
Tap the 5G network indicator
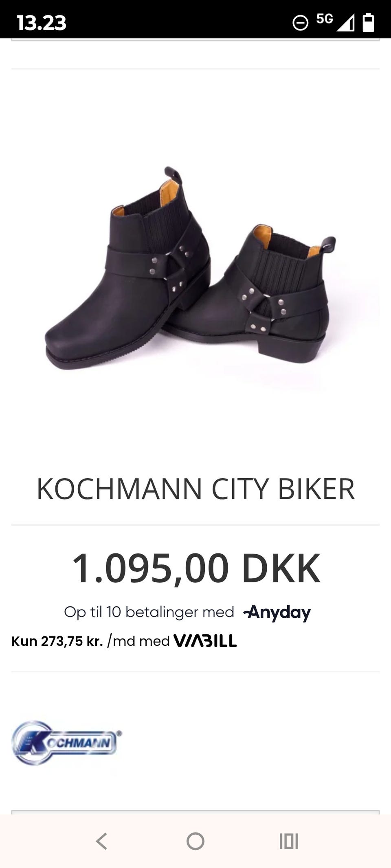pyautogui.click(x=325, y=19)
